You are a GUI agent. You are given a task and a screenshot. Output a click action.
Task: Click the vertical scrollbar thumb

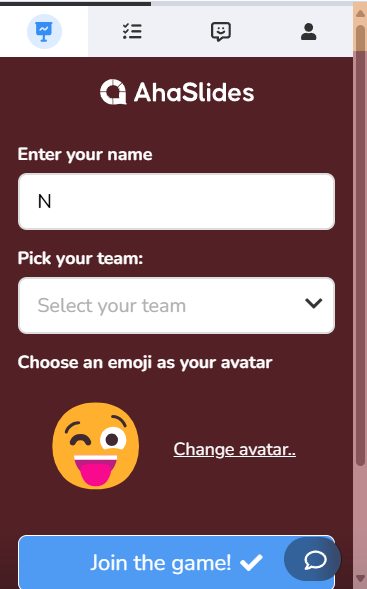360,244
